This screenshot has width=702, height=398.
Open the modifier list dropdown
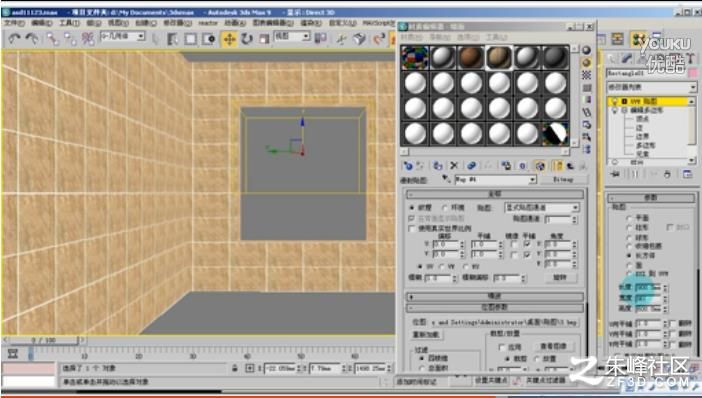click(x=651, y=87)
